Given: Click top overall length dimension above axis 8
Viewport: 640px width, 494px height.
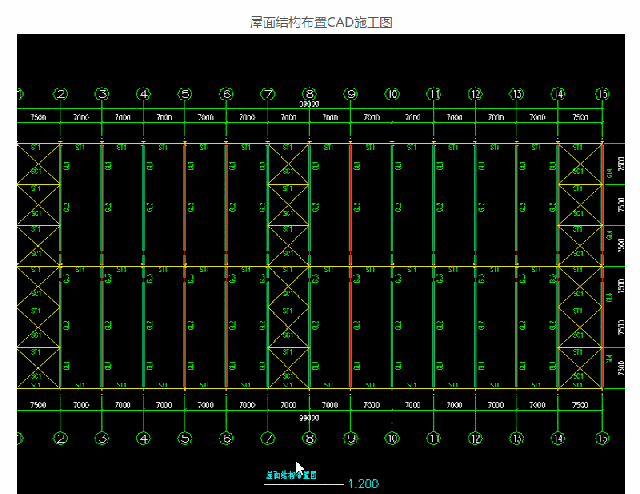Looking at the screenshot, I should point(309,104).
